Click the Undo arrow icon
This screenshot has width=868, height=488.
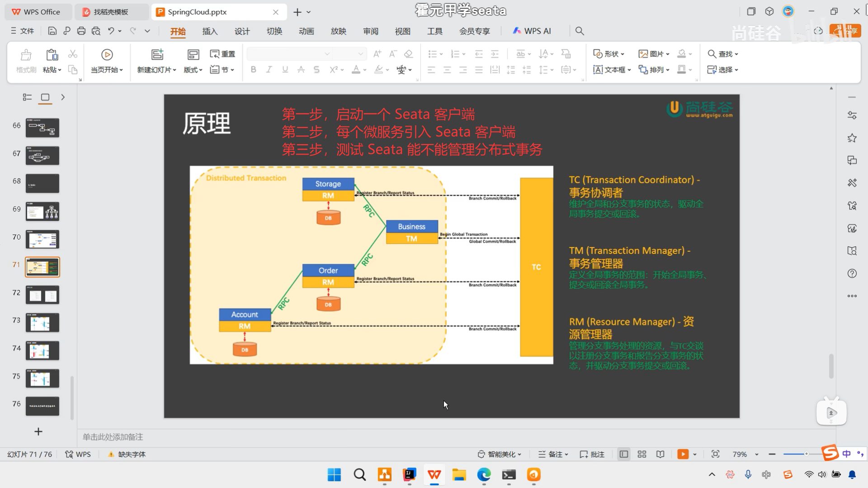[x=111, y=31]
